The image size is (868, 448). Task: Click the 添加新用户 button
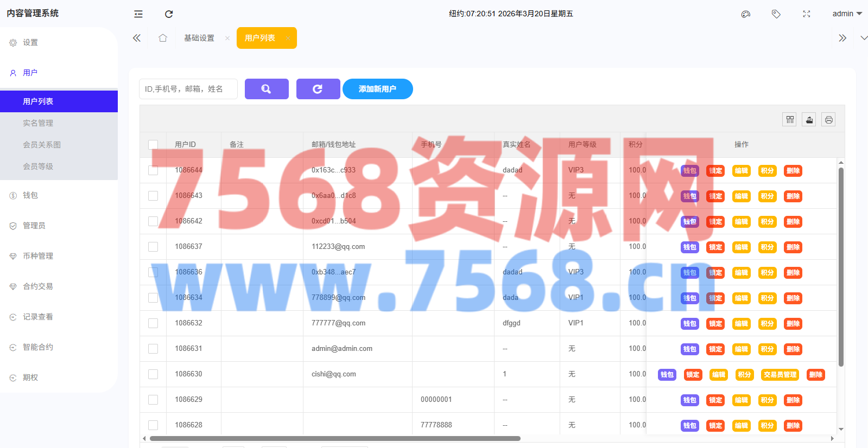click(377, 89)
